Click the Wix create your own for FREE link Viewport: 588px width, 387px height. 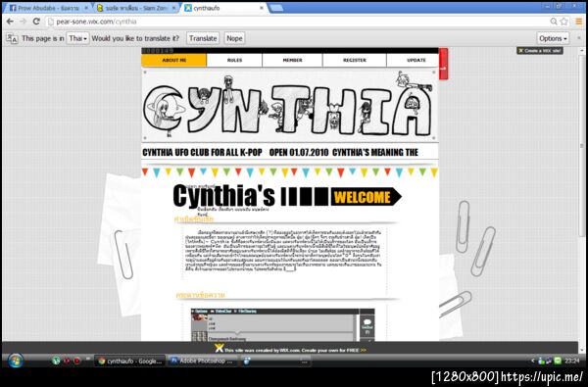tap(296, 350)
